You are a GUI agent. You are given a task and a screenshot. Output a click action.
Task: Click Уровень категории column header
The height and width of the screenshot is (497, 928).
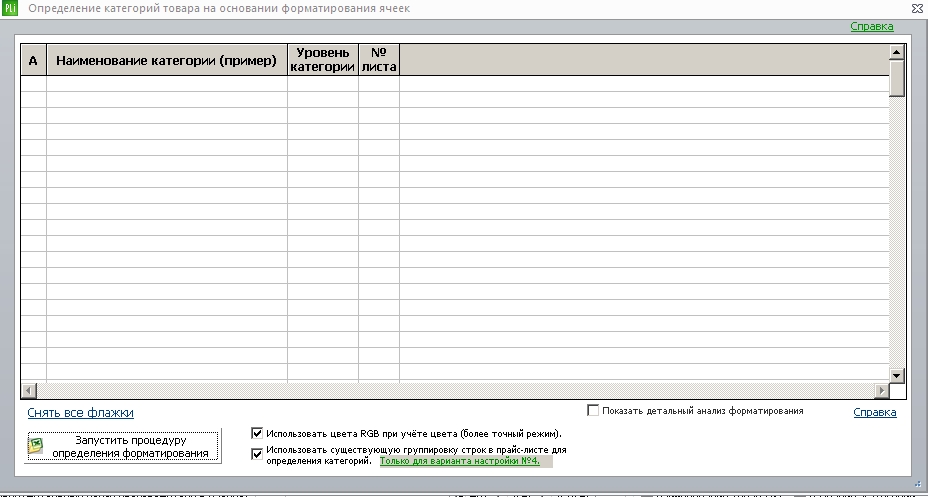323,60
